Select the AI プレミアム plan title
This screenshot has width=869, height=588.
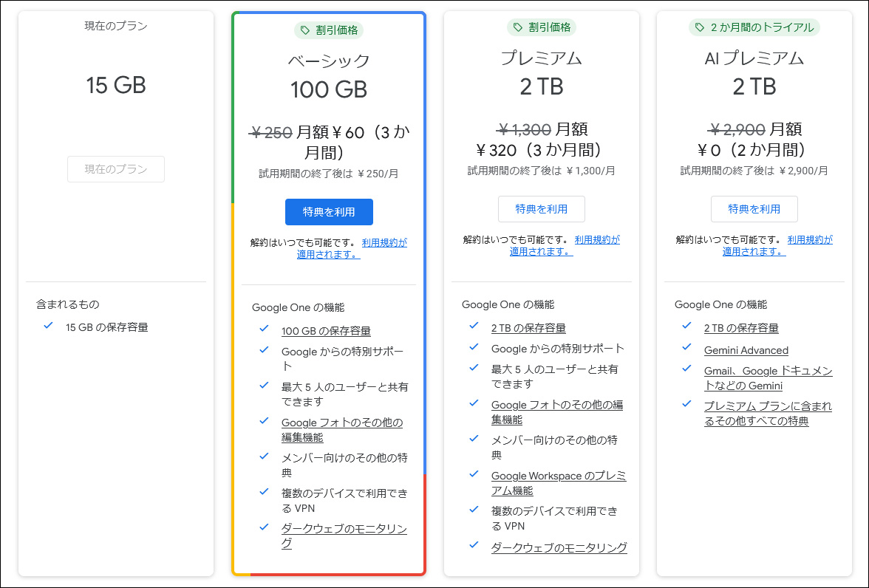tap(754, 58)
